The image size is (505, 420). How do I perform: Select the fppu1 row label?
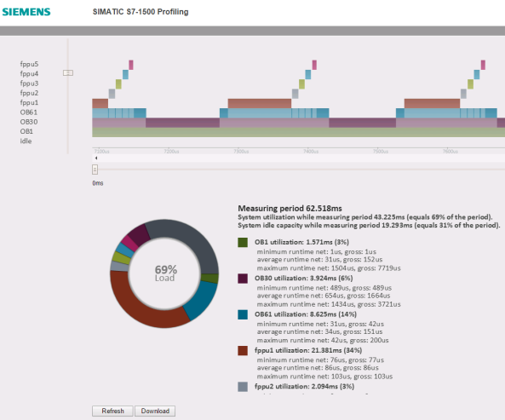click(x=29, y=102)
